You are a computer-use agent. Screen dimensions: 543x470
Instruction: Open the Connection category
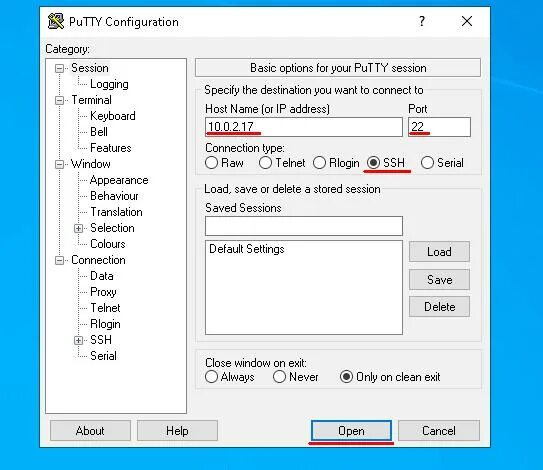click(98, 260)
